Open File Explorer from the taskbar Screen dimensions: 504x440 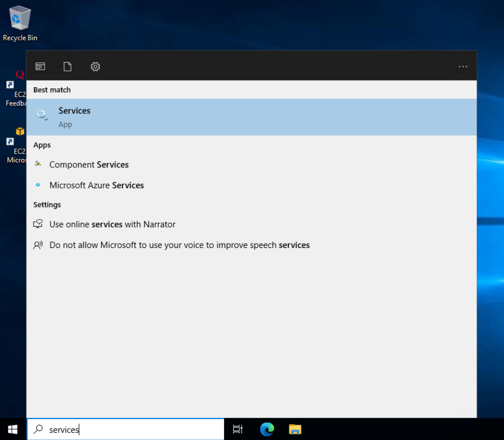pos(295,430)
